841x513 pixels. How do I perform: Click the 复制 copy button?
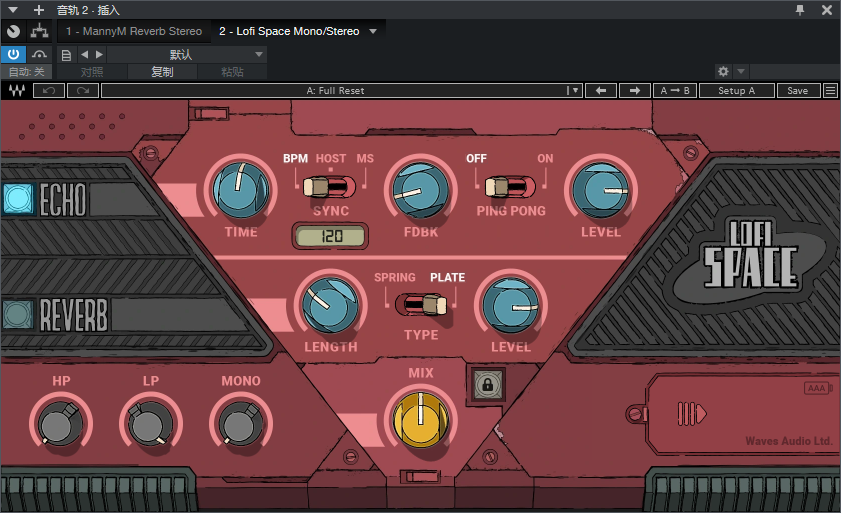(x=162, y=72)
